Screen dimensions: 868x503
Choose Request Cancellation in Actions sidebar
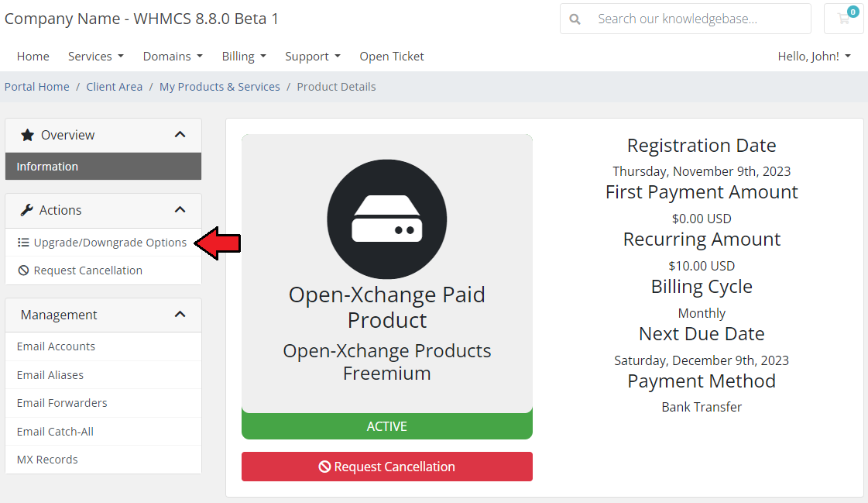click(104, 270)
